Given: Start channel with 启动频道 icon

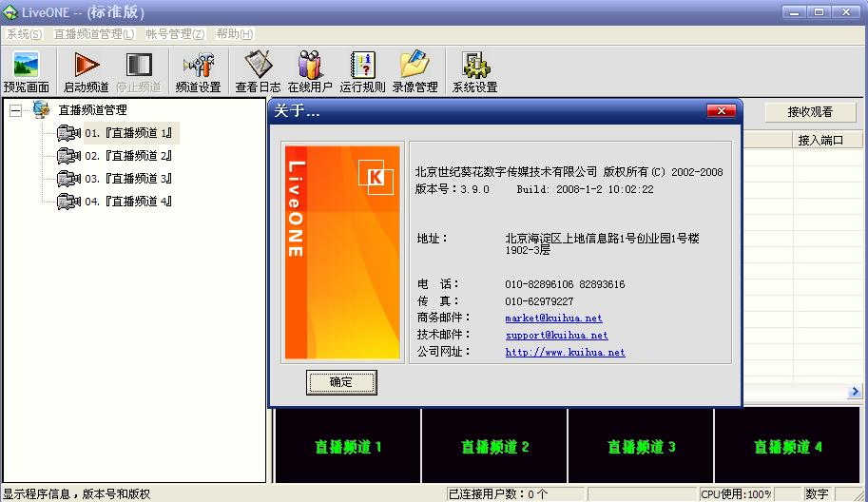Looking at the screenshot, I should tap(86, 72).
